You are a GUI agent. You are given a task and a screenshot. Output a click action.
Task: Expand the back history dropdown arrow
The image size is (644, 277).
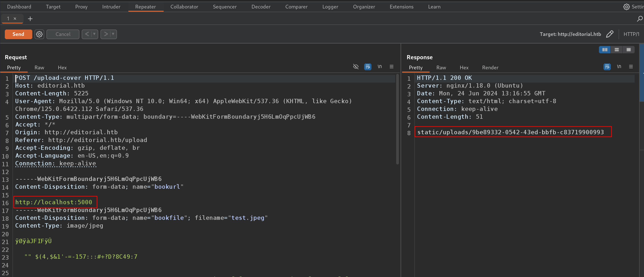pyautogui.click(x=94, y=34)
